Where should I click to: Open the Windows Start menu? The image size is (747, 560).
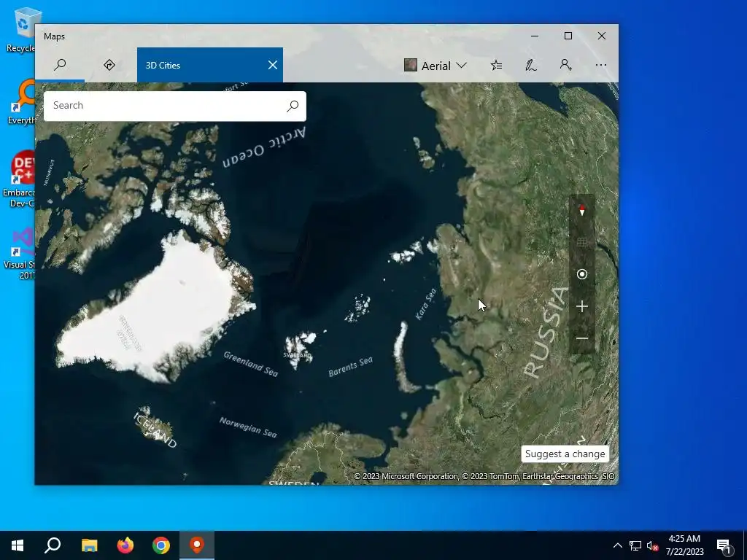pos(18,545)
